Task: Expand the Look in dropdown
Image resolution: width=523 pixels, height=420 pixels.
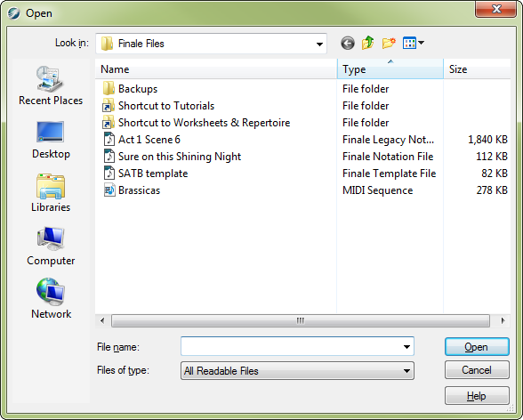Action: coord(319,44)
